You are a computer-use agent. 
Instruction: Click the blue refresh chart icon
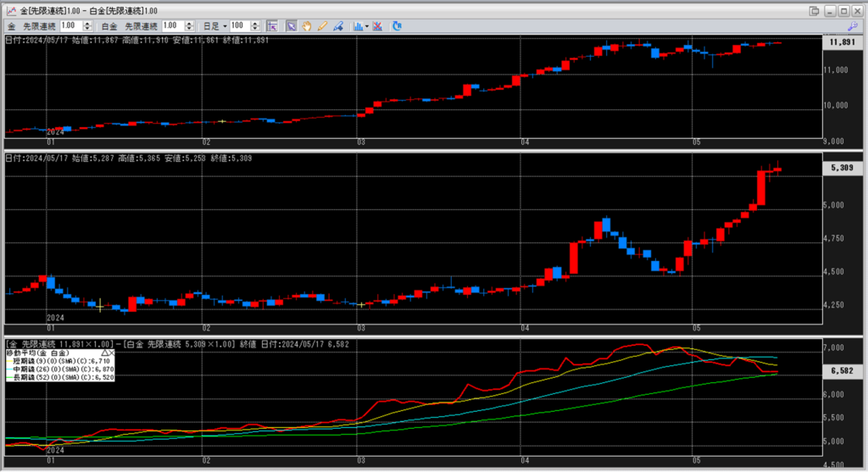397,26
